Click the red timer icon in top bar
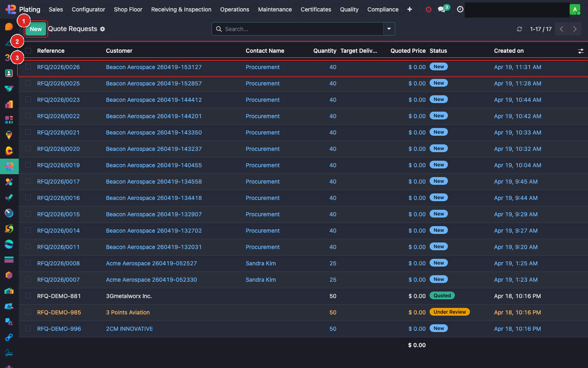588x368 pixels. click(x=428, y=9)
